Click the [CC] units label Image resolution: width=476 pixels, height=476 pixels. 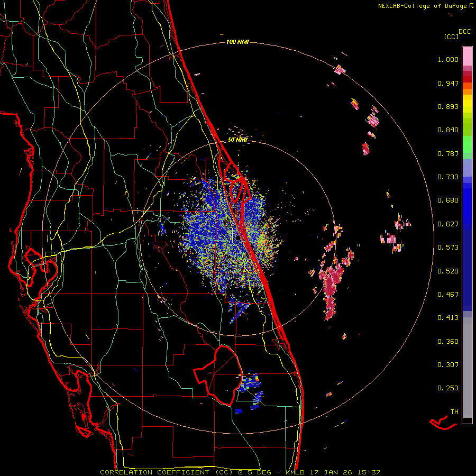451,36
